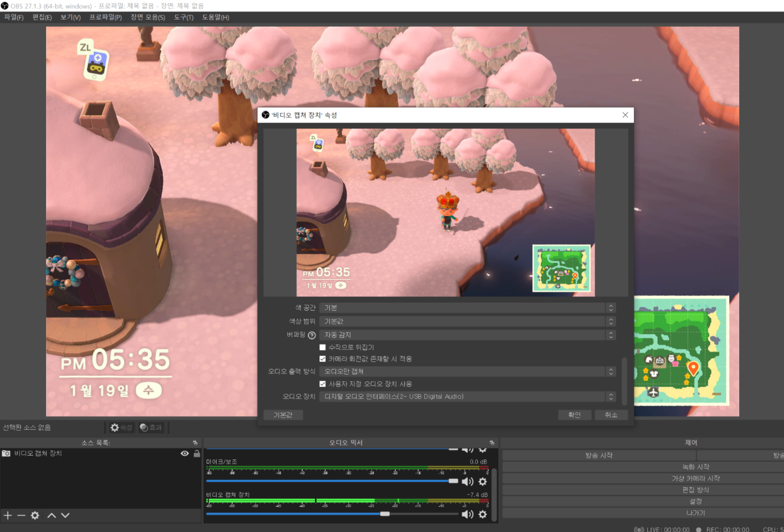Uncheck 사용자 지정 오디오 장치 사용

click(322, 384)
